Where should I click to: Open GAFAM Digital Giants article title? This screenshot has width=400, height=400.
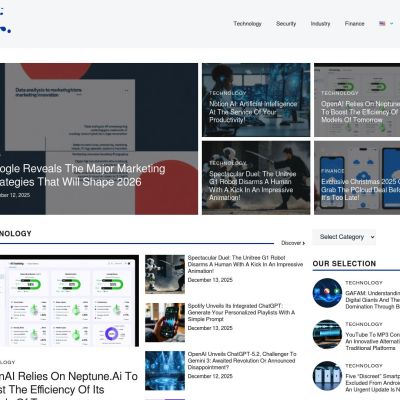click(x=373, y=300)
